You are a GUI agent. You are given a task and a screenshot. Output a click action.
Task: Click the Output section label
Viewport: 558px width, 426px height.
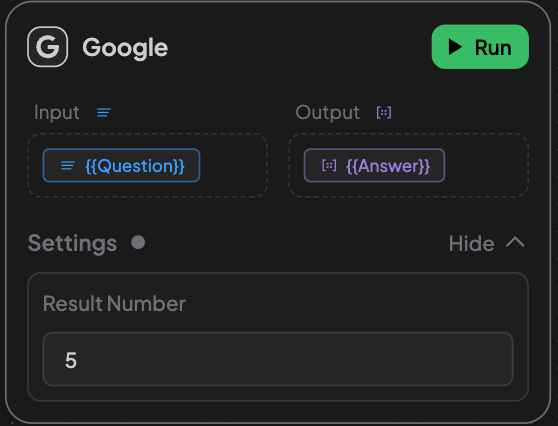click(327, 113)
